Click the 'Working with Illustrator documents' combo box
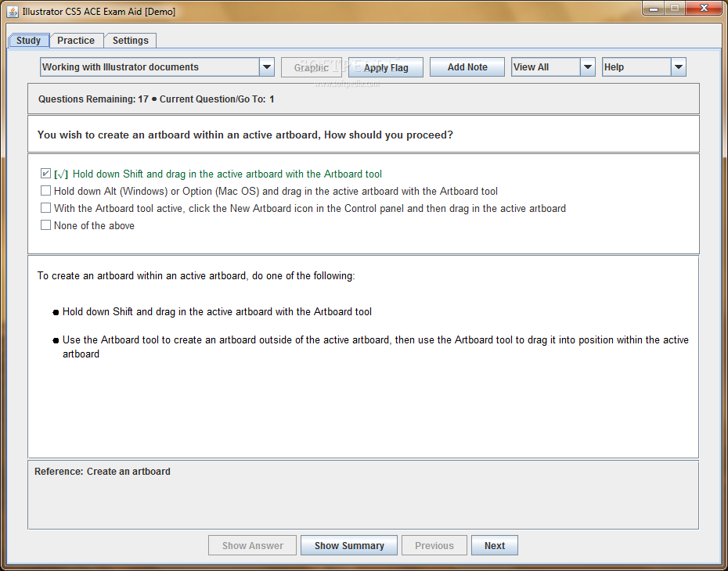Screen dimensions: 728x571 157,66
